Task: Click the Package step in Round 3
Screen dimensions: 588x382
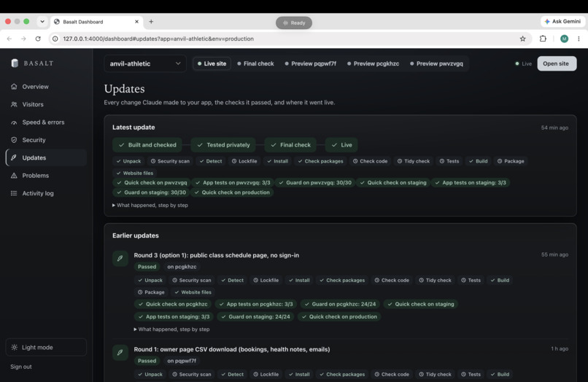Action: click(151, 292)
